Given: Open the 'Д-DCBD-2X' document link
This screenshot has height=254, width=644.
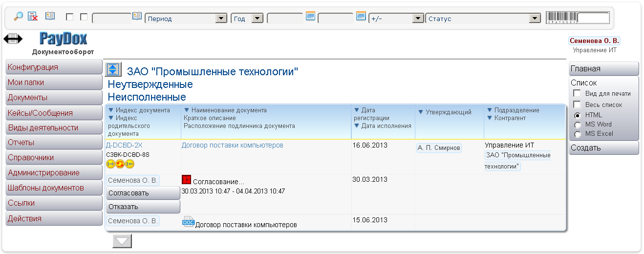Looking at the screenshot, I should tap(124, 145).
